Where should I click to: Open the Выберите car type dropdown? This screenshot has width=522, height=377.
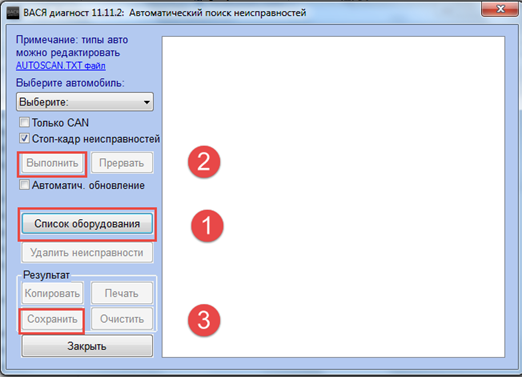[85, 102]
